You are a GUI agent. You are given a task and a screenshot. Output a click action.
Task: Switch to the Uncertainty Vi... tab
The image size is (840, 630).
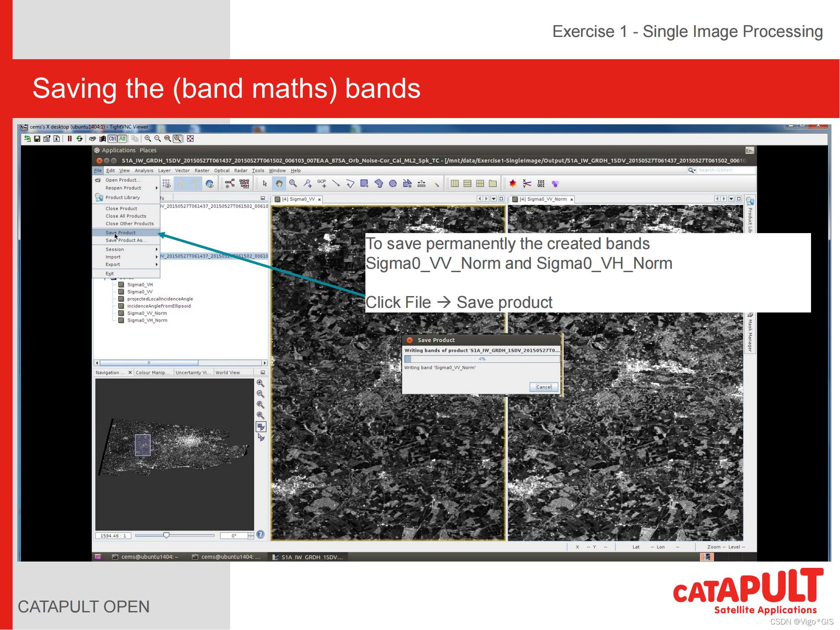click(193, 373)
